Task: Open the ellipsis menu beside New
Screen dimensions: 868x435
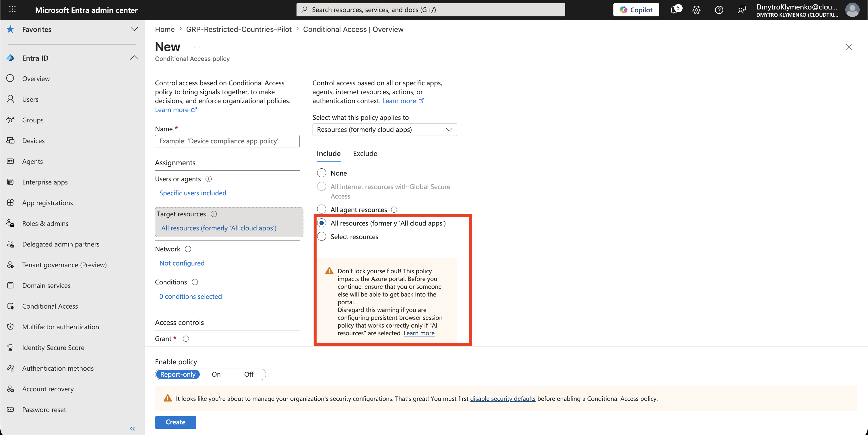Action: point(197,47)
